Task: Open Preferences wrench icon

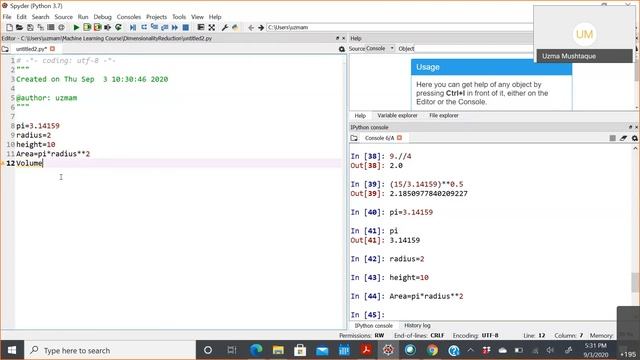Action: pos(224,27)
